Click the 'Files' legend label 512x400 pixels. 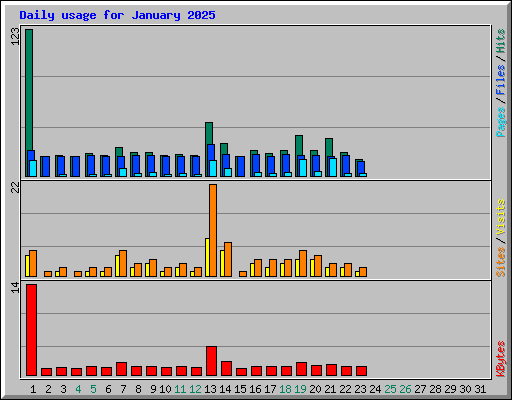click(500, 80)
